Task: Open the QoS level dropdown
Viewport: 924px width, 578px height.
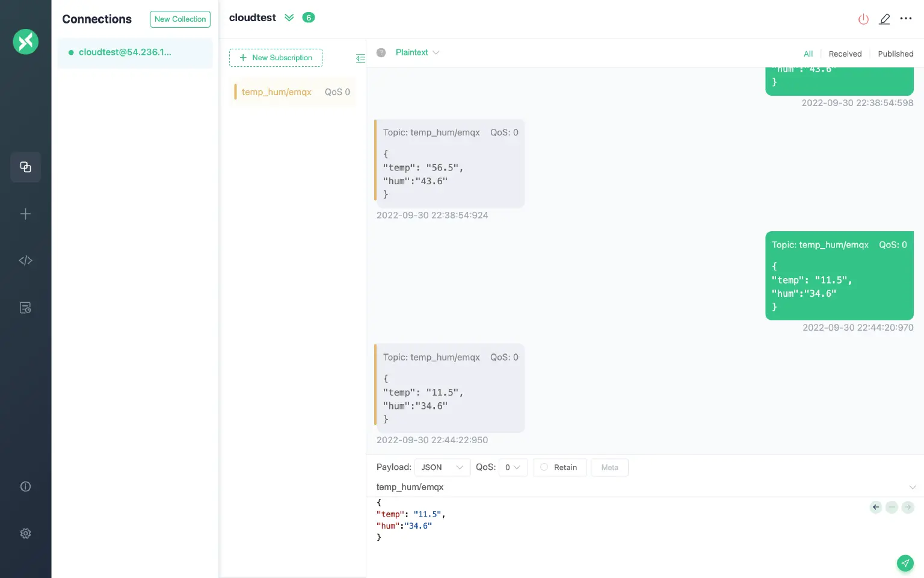Action: click(x=513, y=467)
